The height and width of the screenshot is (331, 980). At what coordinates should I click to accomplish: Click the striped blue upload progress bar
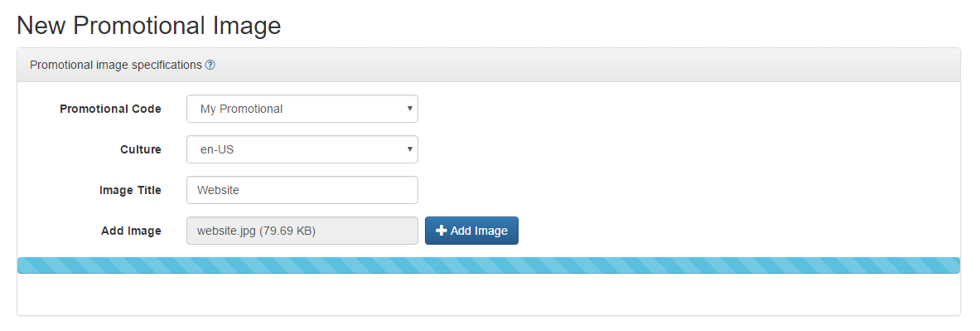tap(488, 265)
